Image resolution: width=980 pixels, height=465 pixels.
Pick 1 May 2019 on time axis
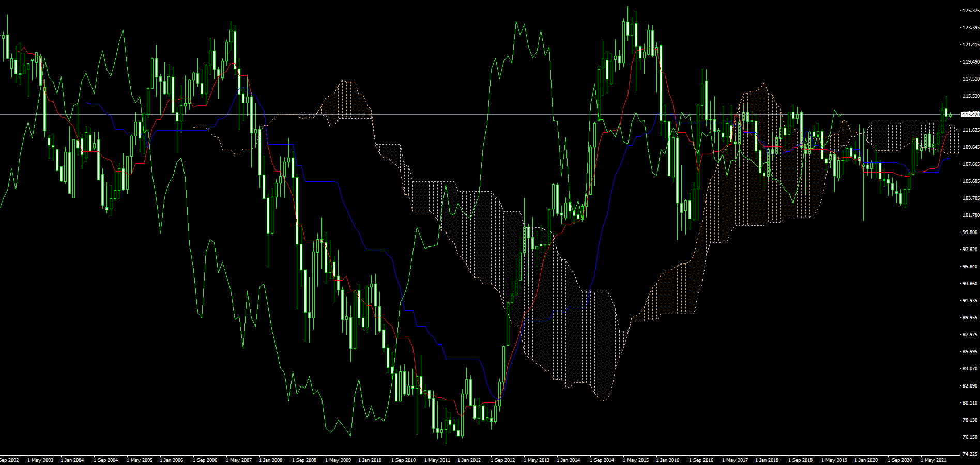pos(834,460)
